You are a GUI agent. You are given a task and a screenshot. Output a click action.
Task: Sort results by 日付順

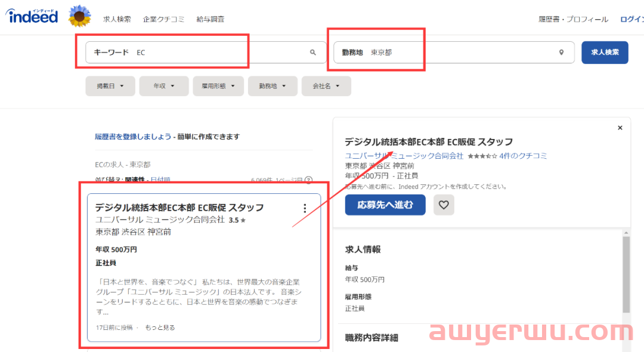coord(160,180)
